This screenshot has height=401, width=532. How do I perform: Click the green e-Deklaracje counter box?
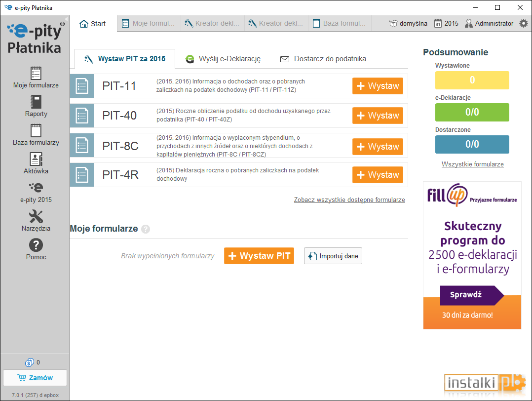tap(472, 113)
